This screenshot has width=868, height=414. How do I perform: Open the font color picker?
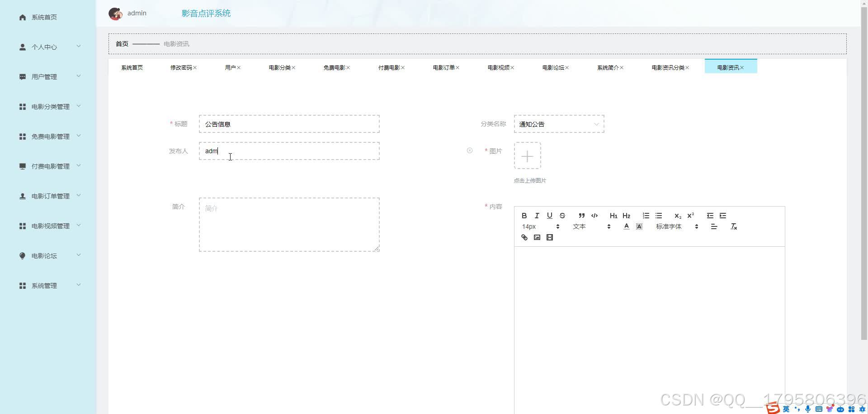(x=626, y=226)
